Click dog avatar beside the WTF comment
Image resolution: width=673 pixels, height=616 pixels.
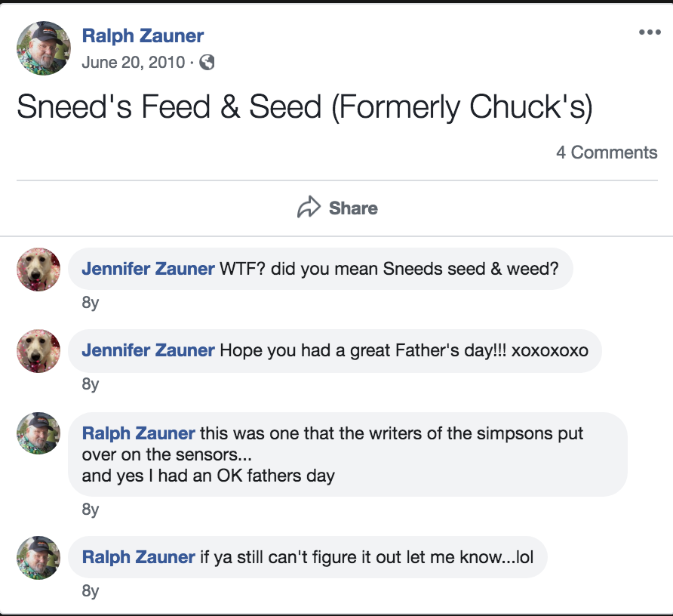point(38,269)
